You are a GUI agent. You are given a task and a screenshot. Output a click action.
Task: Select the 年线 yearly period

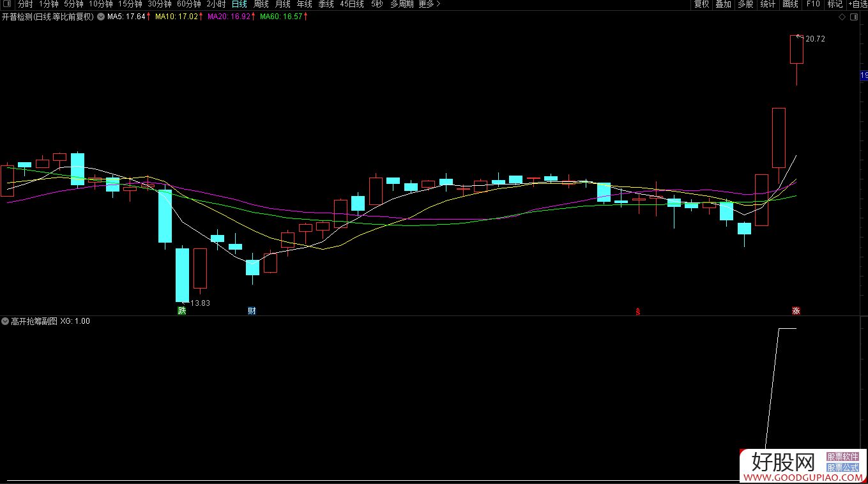304,4
